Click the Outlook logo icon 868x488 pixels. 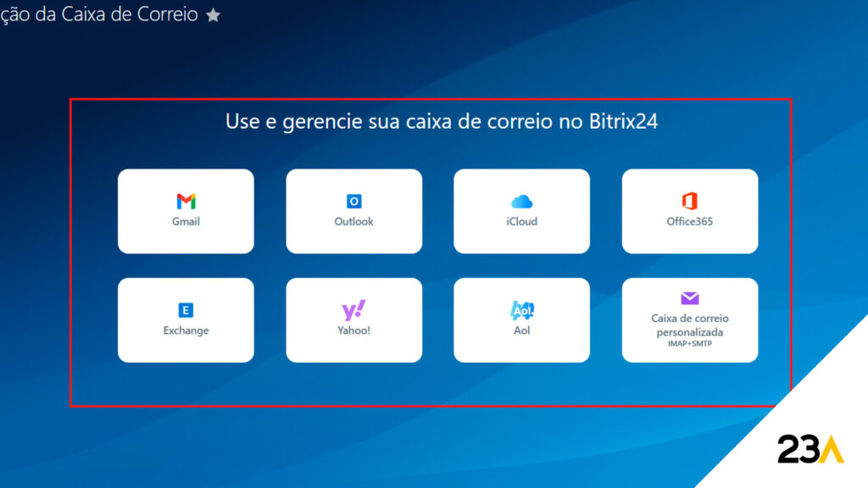coord(353,202)
